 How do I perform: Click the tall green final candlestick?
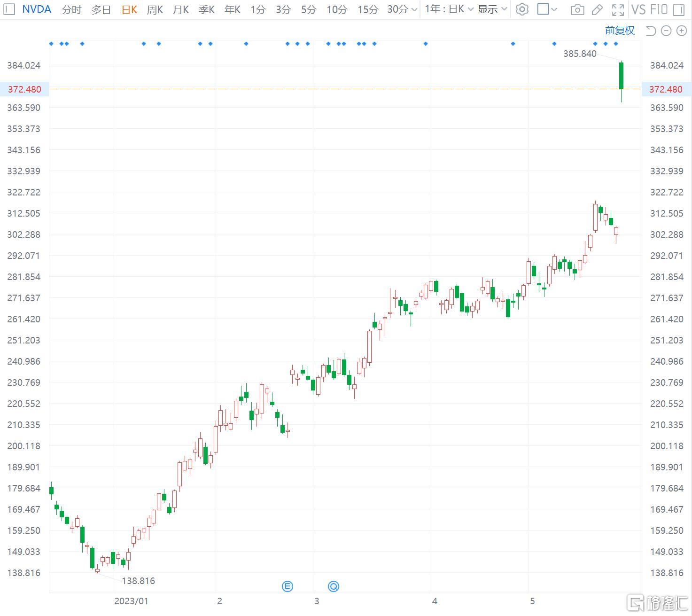(x=621, y=75)
